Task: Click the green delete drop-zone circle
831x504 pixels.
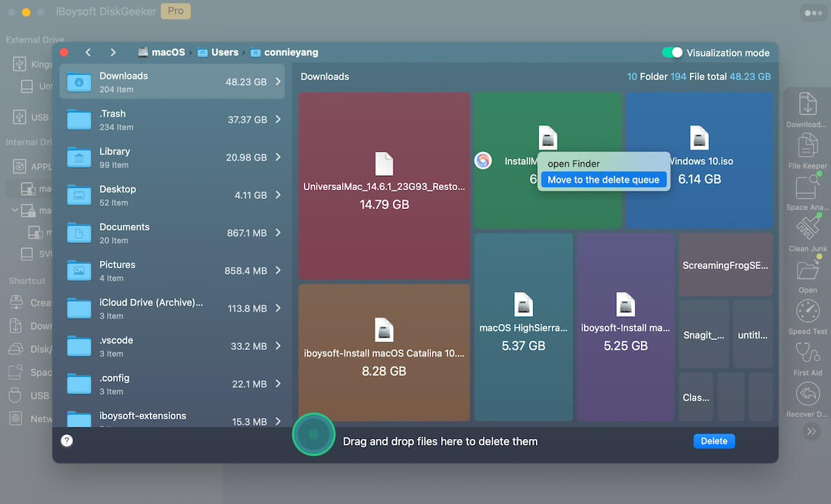Action: pyautogui.click(x=313, y=434)
